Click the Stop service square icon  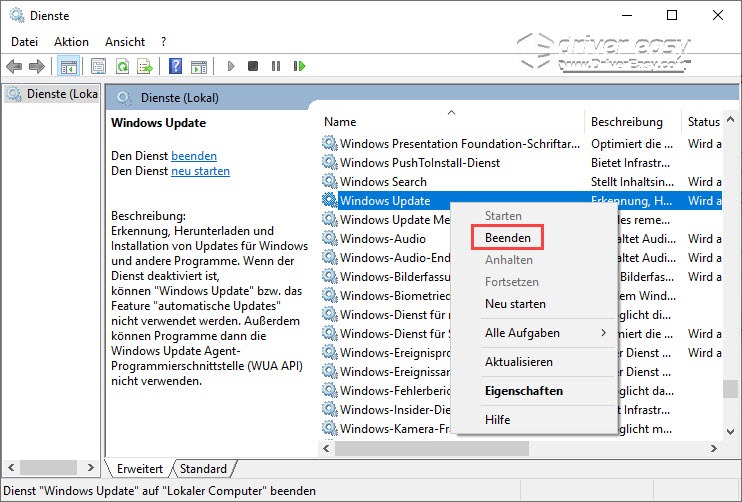[253, 66]
